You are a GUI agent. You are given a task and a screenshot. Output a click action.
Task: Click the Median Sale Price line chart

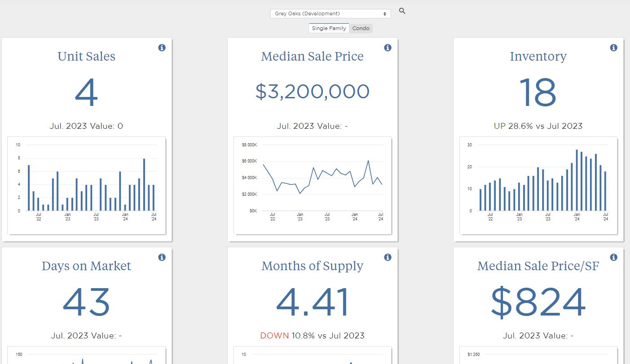coord(313,185)
